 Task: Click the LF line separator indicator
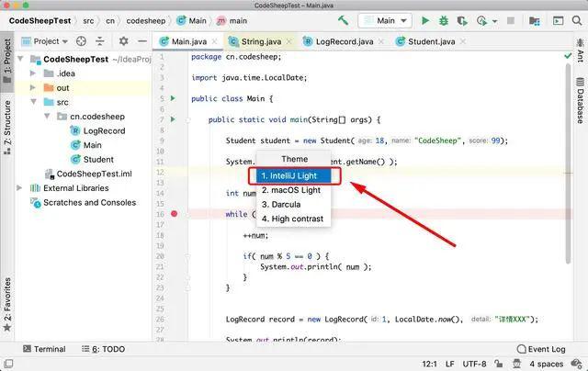point(449,364)
